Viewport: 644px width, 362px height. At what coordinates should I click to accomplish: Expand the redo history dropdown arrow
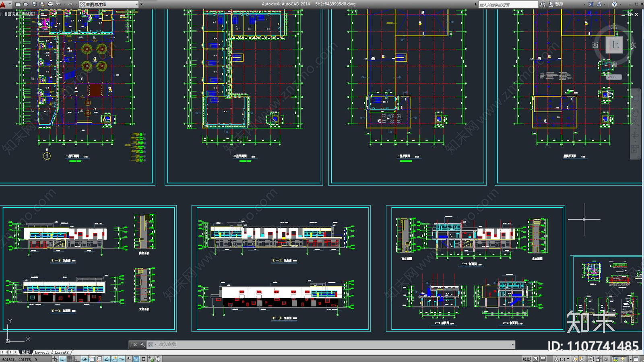[76, 4]
